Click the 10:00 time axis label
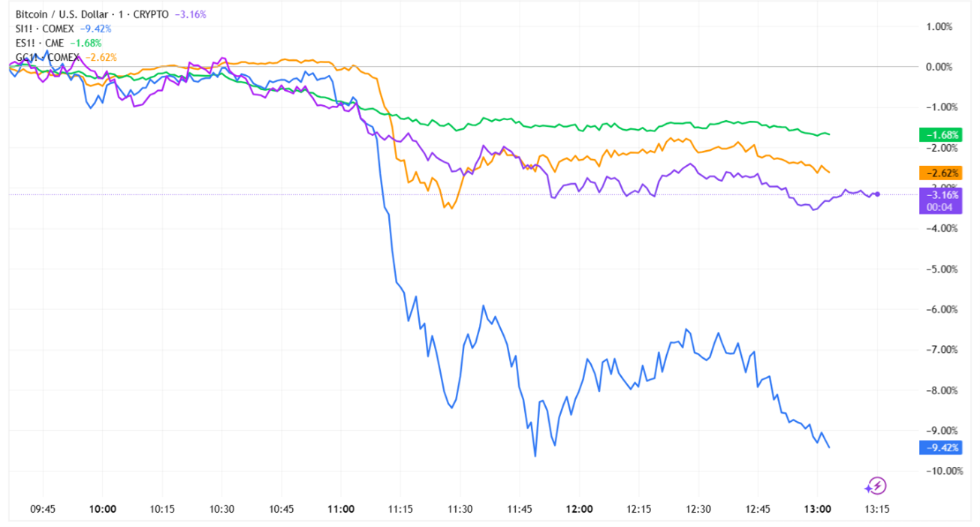Screen dimensions: 980x527 click(103, 508)
